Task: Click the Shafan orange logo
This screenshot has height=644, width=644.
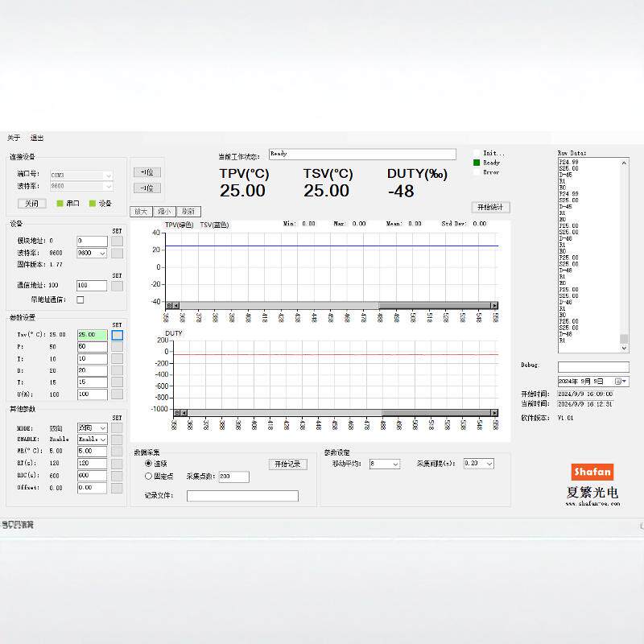Action: pos(592,472)
